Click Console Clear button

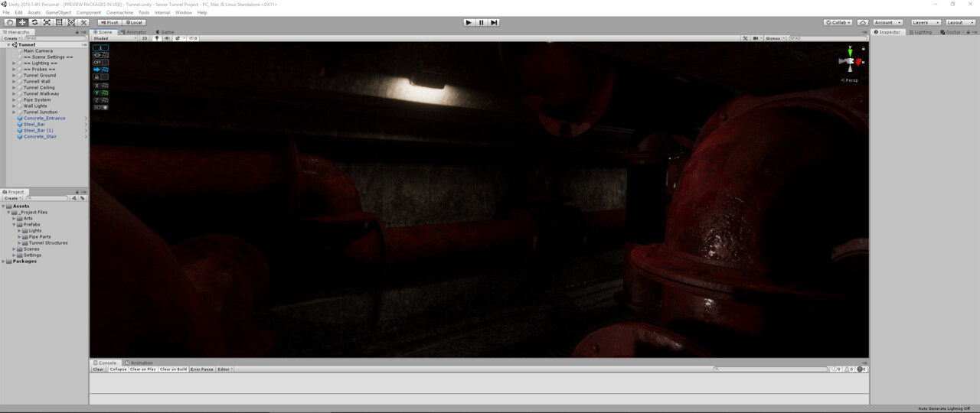[x=98, y=369]
